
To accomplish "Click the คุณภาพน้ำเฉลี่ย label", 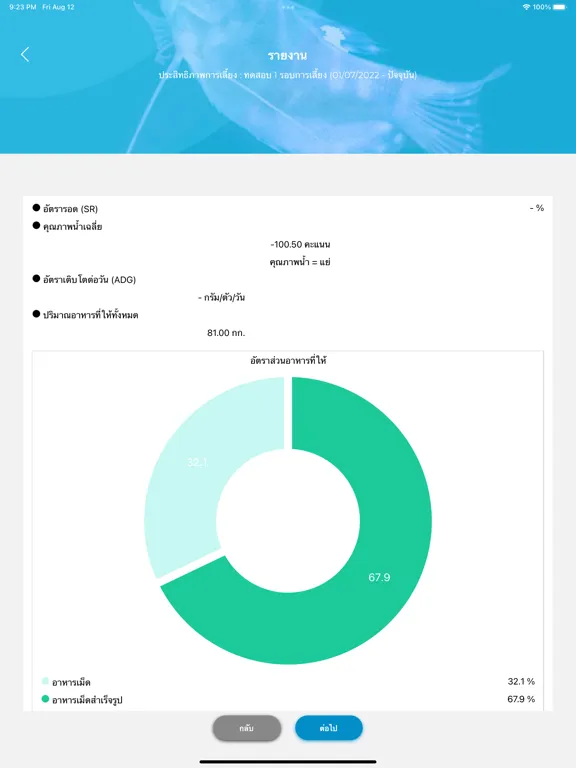I will 72,226.
